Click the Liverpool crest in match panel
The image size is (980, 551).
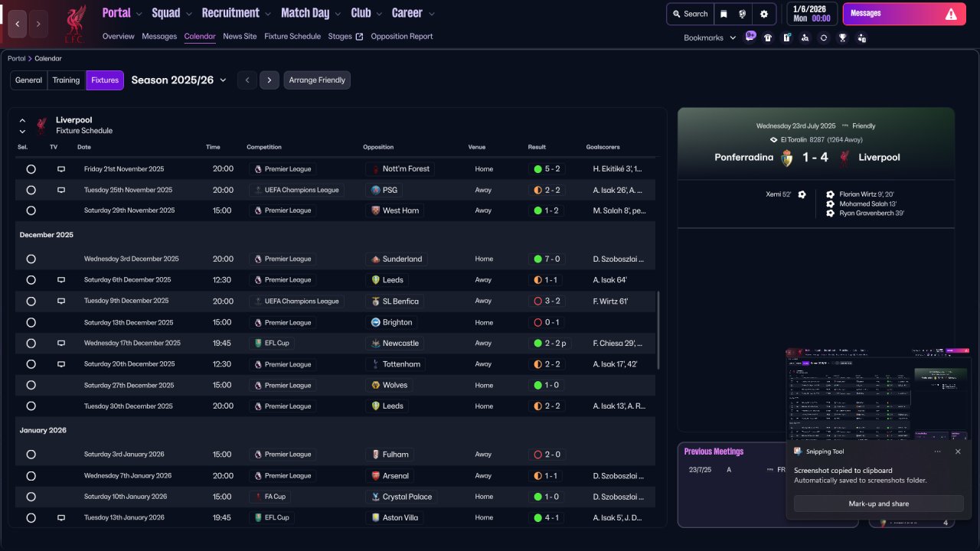pyautogui.click(x=844, y=158)
